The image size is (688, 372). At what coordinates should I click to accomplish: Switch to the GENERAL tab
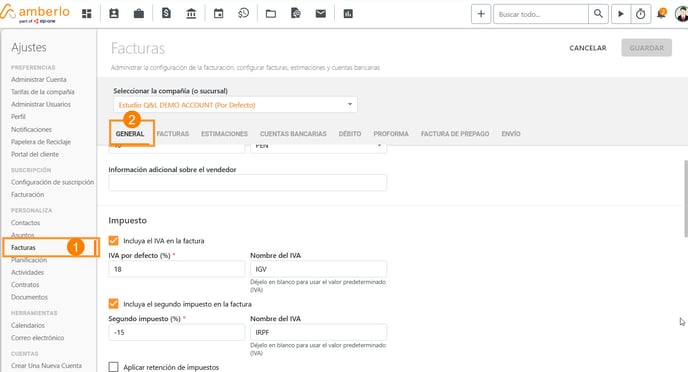pos(130,134)
